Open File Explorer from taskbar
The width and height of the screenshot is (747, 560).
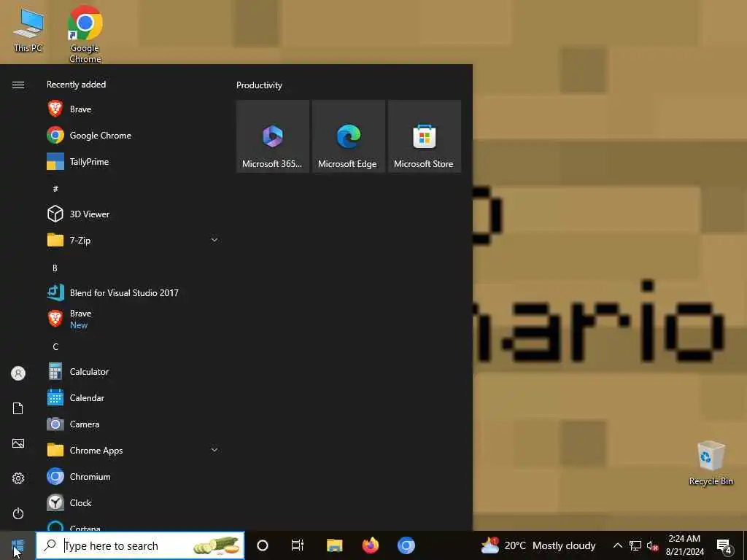click(x=334, y=545)
